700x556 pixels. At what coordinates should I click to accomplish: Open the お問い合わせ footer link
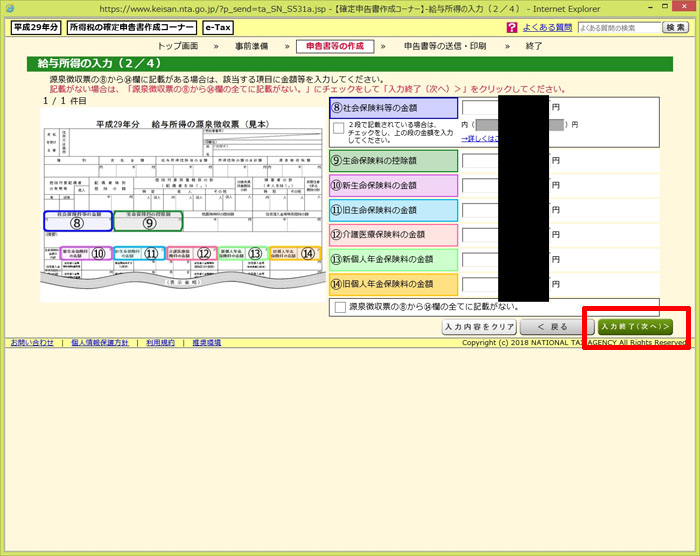point(32,343)
